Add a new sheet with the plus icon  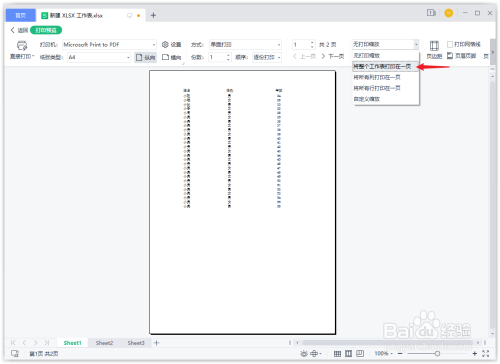[x=157, y=343]
